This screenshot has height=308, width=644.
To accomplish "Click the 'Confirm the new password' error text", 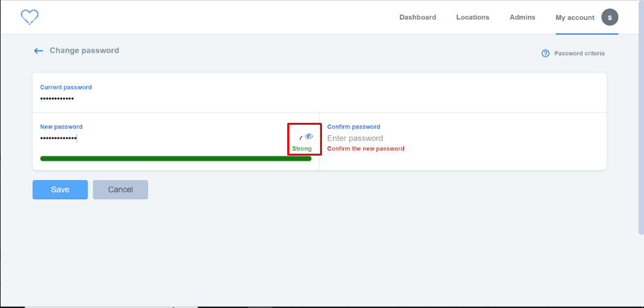I will pos(366,149).
